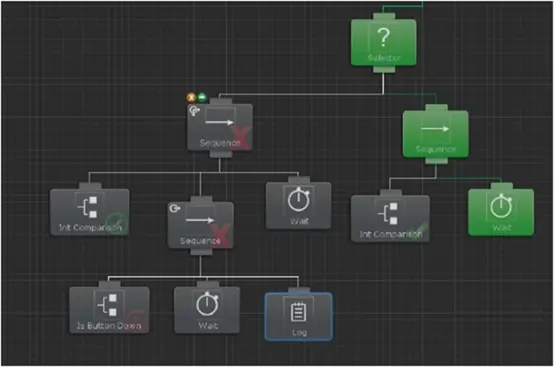The height and width of the screenshot is (367, 554).
Task: Select the Log task node
Action: (x=299, y=316)
